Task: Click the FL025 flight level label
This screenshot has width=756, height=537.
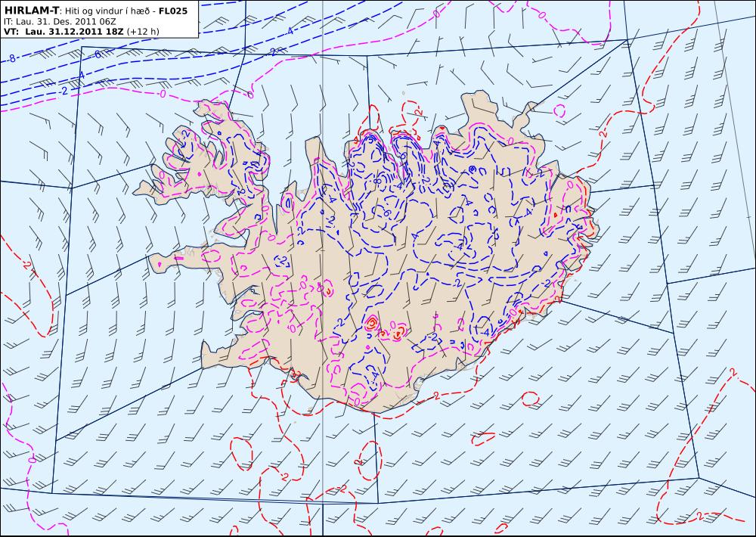Action: click(173, 11)
